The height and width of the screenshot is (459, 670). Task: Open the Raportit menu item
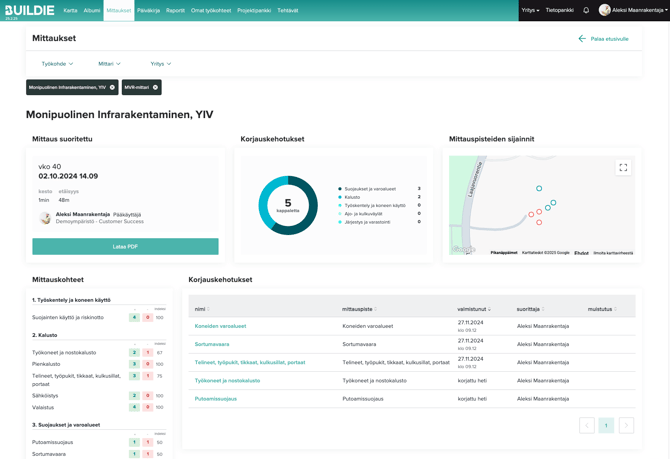(175, 10)
